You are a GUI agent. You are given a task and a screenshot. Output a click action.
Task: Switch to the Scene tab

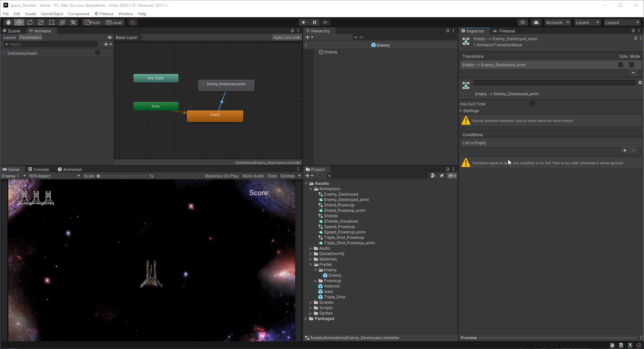tap(11, 31)
